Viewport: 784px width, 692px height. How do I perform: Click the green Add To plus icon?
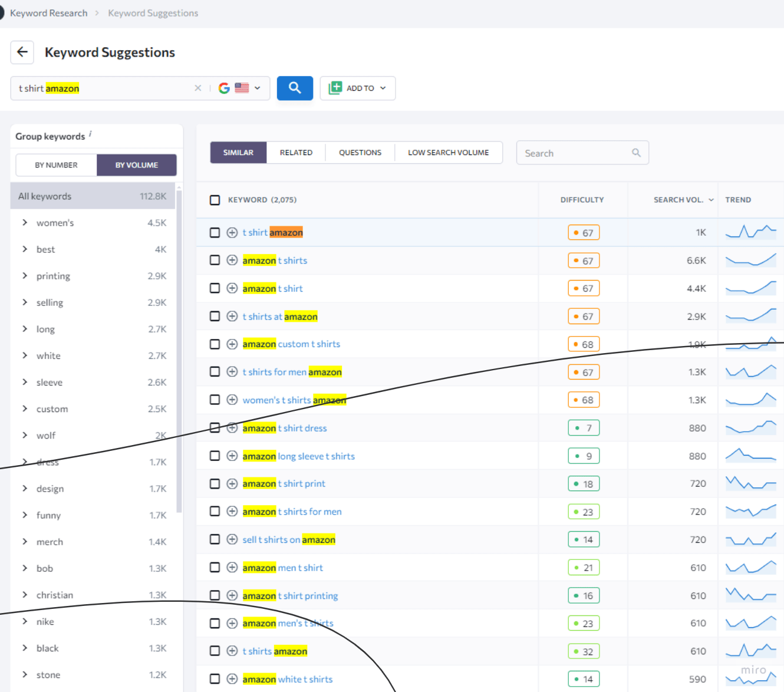(335, 88)
